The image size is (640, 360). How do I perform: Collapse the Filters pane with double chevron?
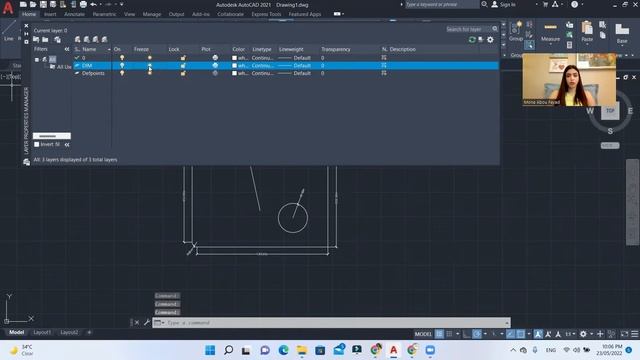pyautogui.click(x=67, y=49)
